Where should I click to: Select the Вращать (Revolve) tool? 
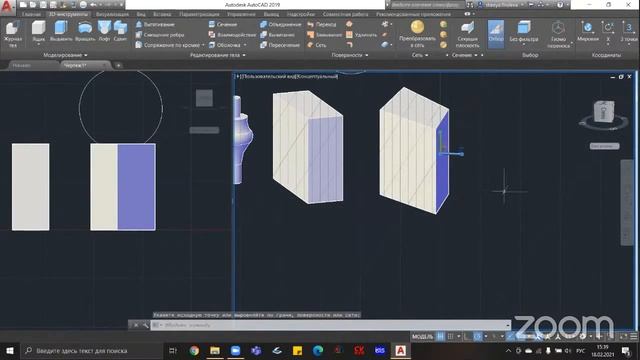85,30
